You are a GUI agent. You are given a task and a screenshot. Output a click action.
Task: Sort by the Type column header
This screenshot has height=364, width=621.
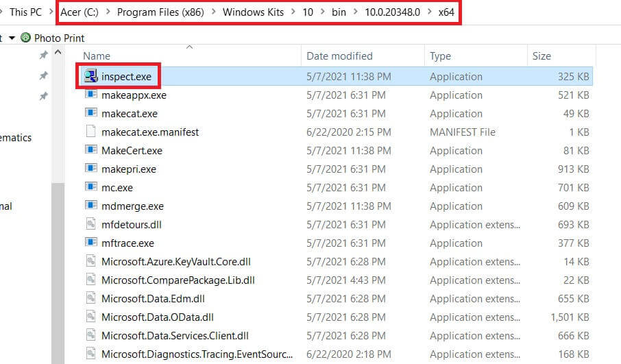point(441,56)
